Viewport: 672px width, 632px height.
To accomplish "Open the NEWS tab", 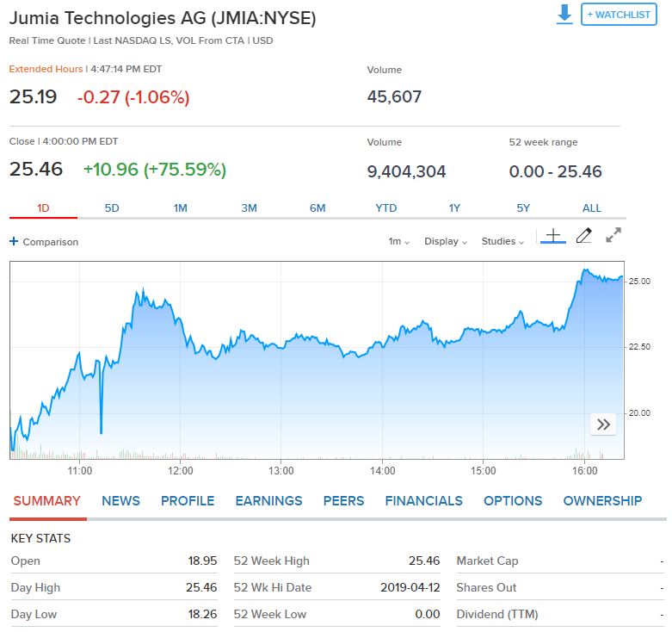I will 120,501.
